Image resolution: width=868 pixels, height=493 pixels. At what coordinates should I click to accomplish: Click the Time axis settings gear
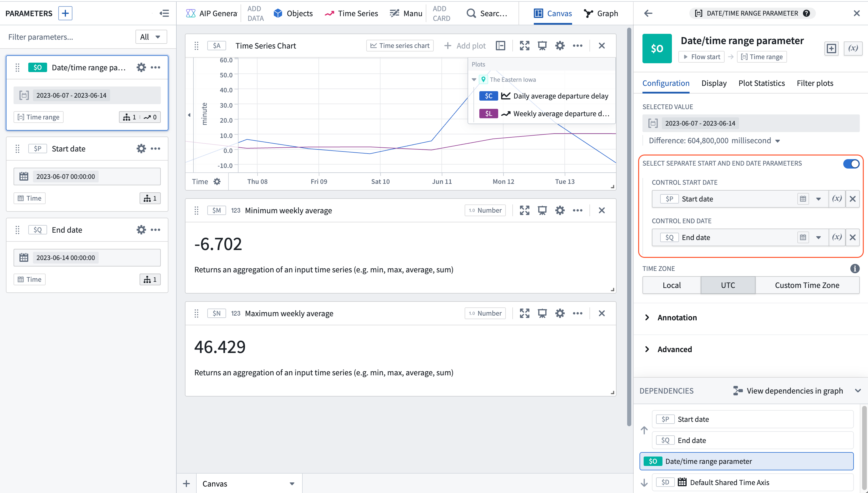click(217, 181)
